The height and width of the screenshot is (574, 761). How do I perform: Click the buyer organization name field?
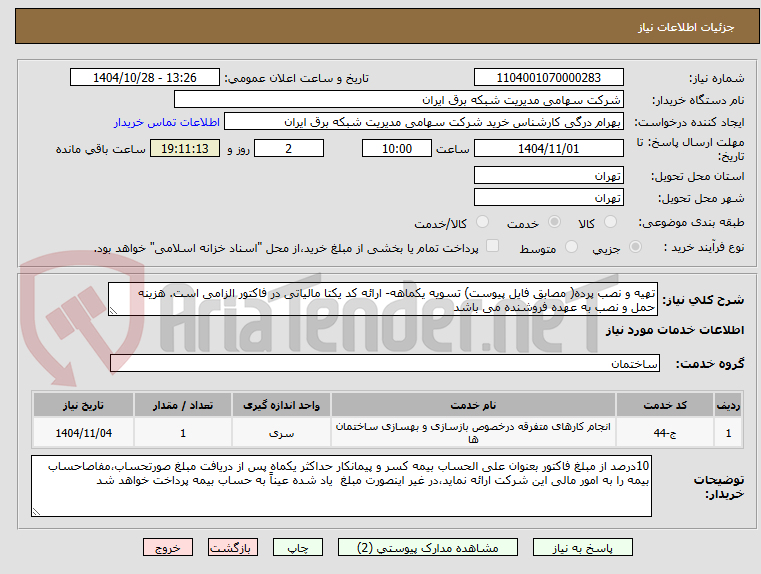click(398, 99)
